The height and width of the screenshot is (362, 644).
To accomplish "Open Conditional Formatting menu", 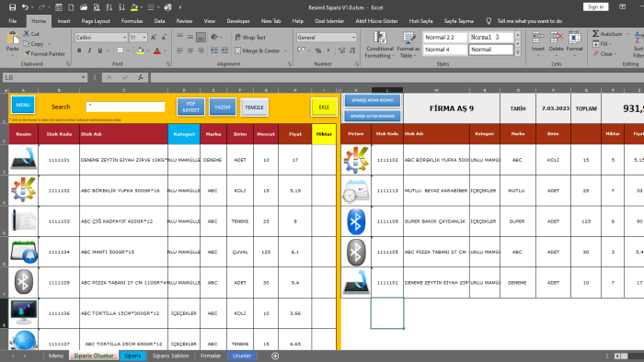I will (379, 45).
